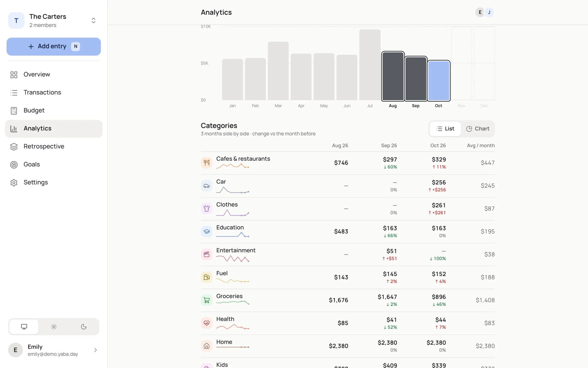Click Groceries Aug value $1,676
This screenshot has height=368, width=588.
(338, 300)
